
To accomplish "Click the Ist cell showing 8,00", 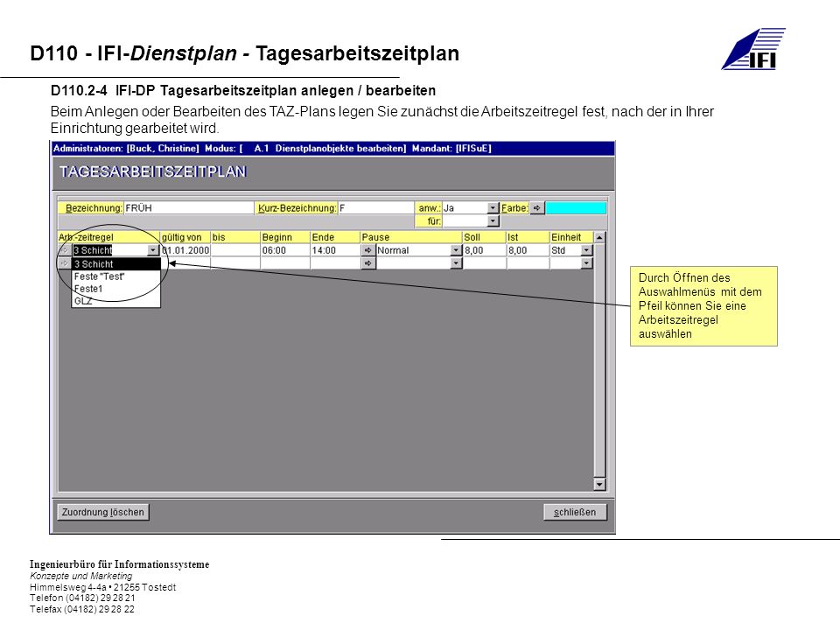I will (x=528, y=250).
